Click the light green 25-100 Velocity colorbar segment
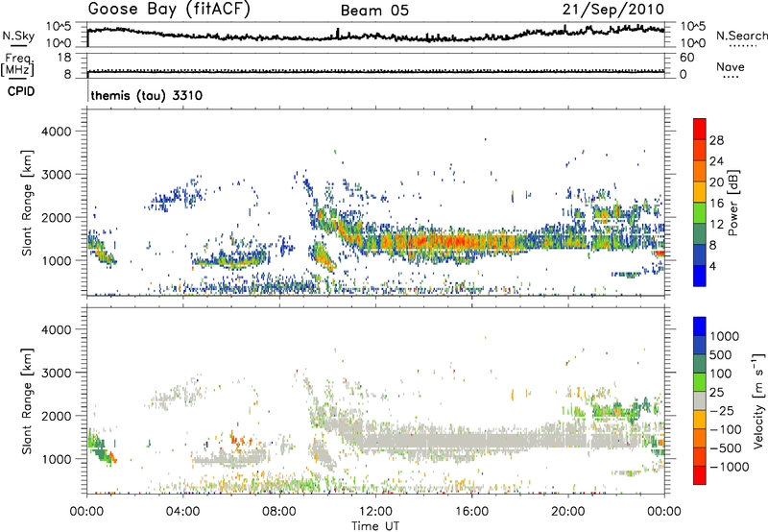Image resolution: width=768 pixels, height=532 pixels. coord(700,382)
